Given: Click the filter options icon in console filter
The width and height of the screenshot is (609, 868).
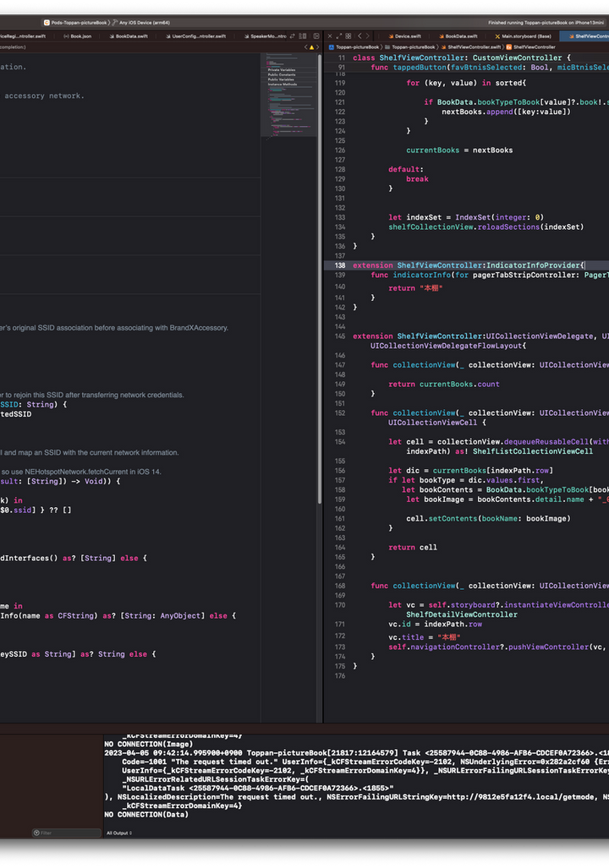Looking at the screenshot, I should [x=36, y=833].
